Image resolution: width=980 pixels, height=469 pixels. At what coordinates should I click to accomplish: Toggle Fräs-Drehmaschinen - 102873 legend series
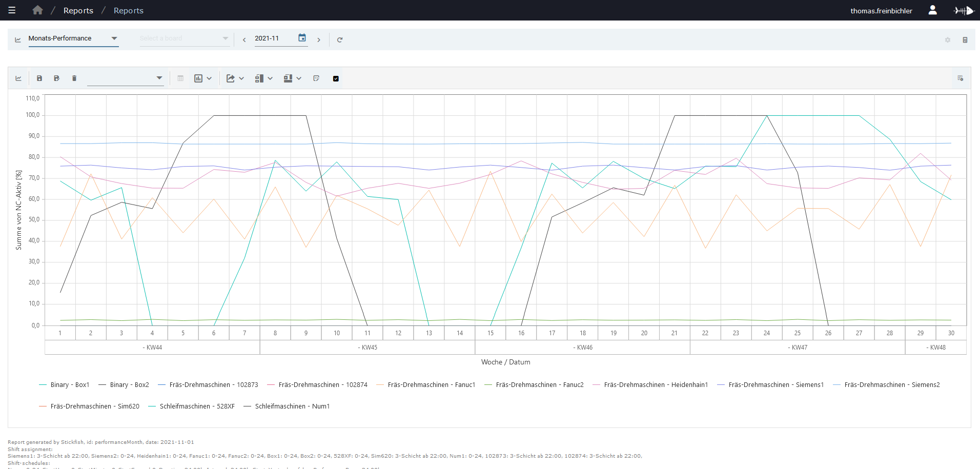(208, 385)
